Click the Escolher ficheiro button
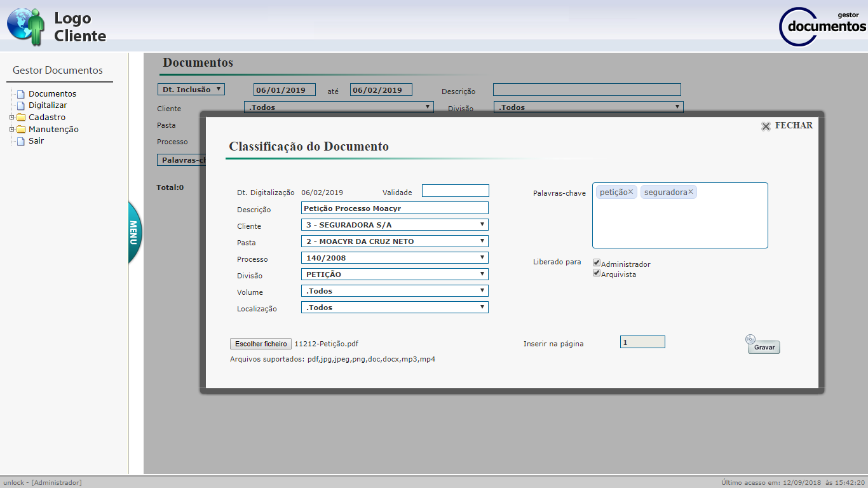 coord(261,344)
